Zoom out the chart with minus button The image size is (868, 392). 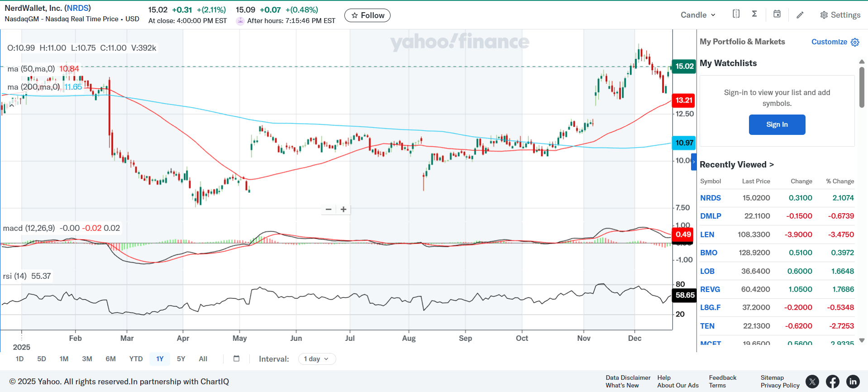point(329,210)
